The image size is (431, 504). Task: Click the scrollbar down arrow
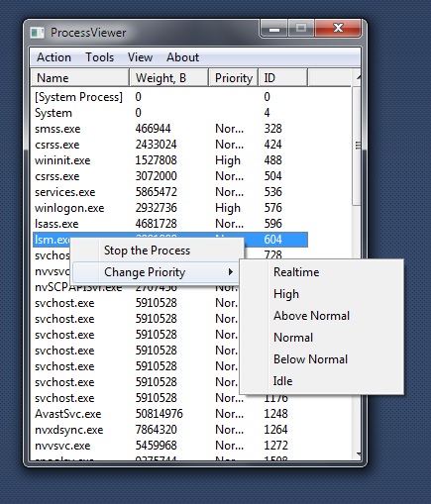click(357, 454)
